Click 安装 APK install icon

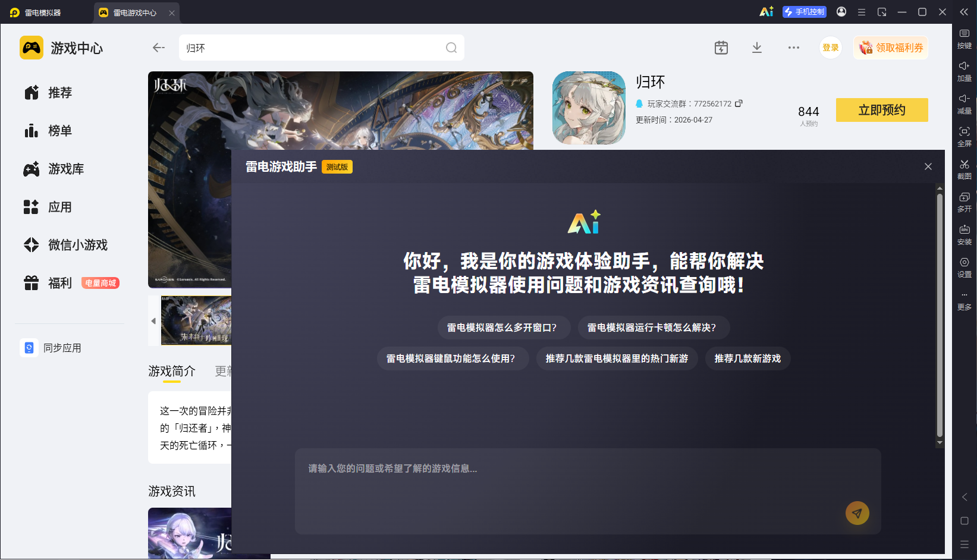[x=965, y=235]
